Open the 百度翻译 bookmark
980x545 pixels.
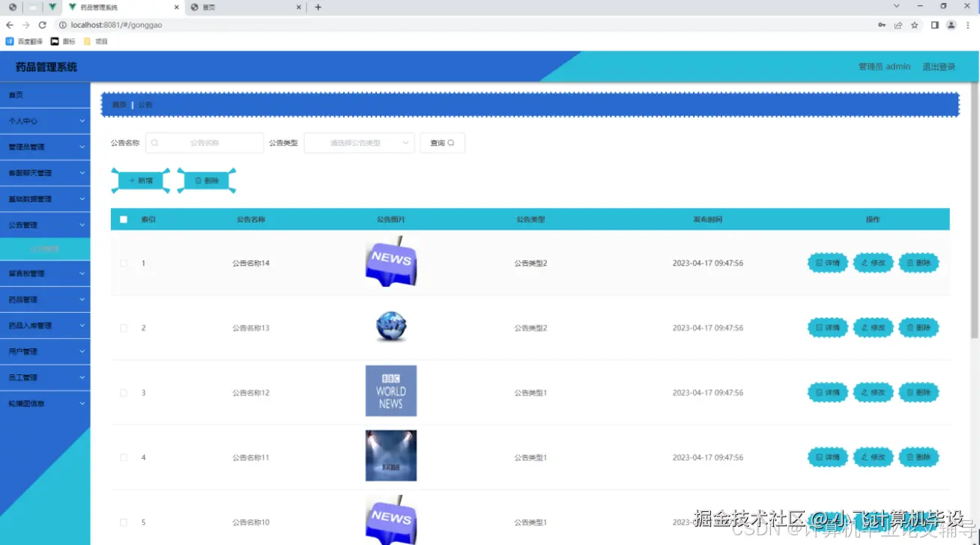pos(24,41)
